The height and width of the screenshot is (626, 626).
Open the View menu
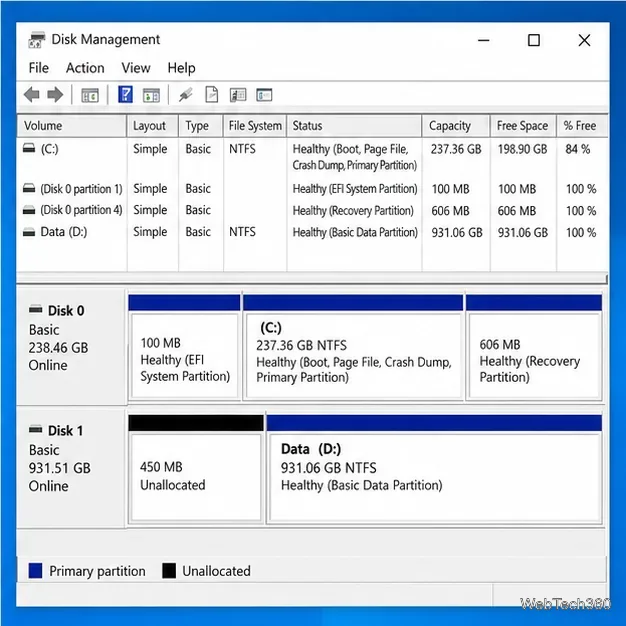coord(136,68)
